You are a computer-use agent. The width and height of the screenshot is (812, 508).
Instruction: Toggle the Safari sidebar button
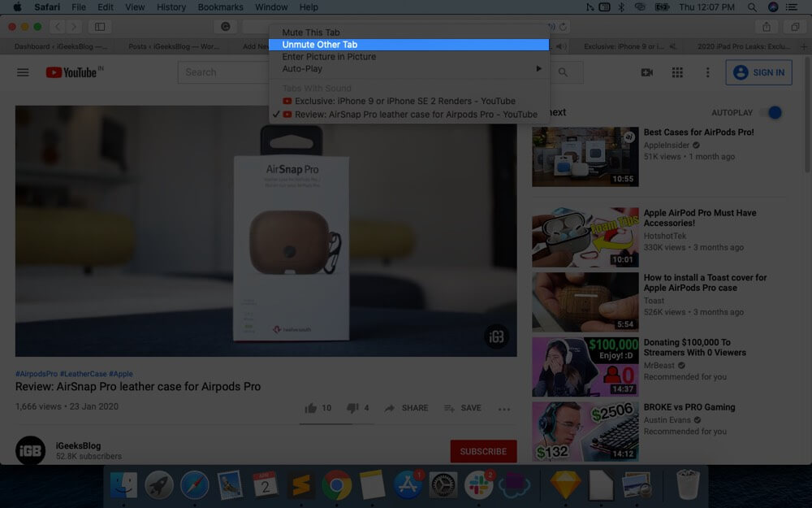click(100, 27)
